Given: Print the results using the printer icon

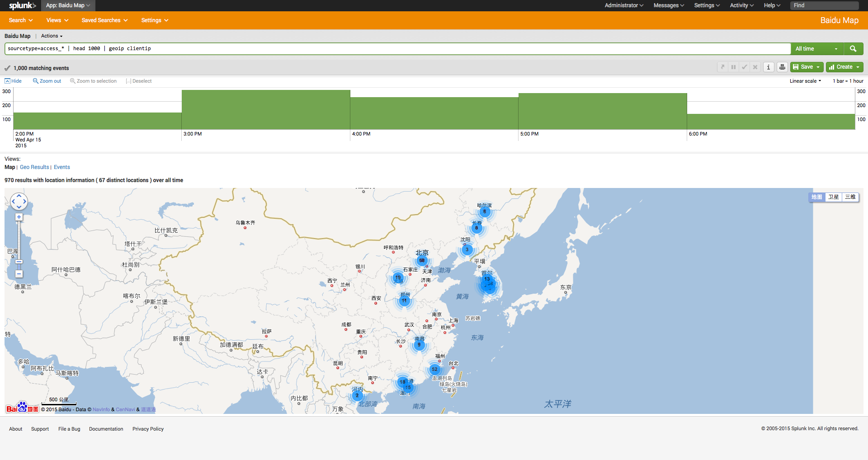Looking at the screenshot, I should pyautogui.click(x=782, y=67).
